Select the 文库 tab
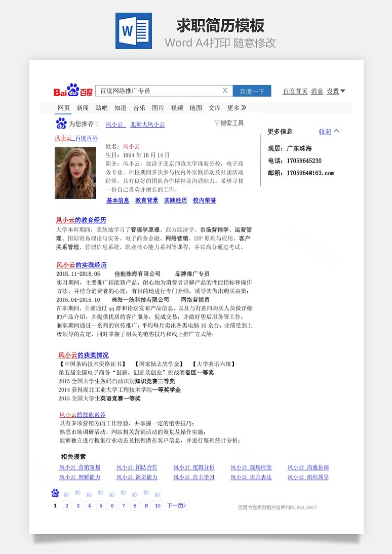 [215, 108]
